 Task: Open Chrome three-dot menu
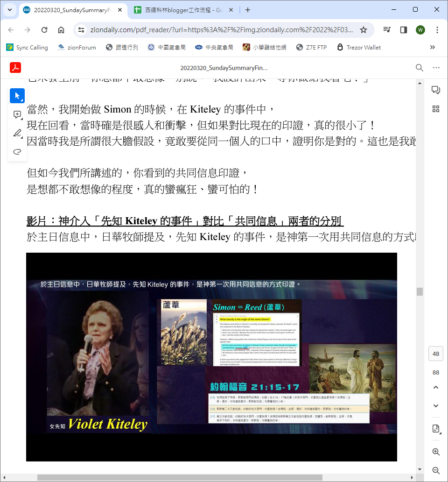click(x=437, y=30)
